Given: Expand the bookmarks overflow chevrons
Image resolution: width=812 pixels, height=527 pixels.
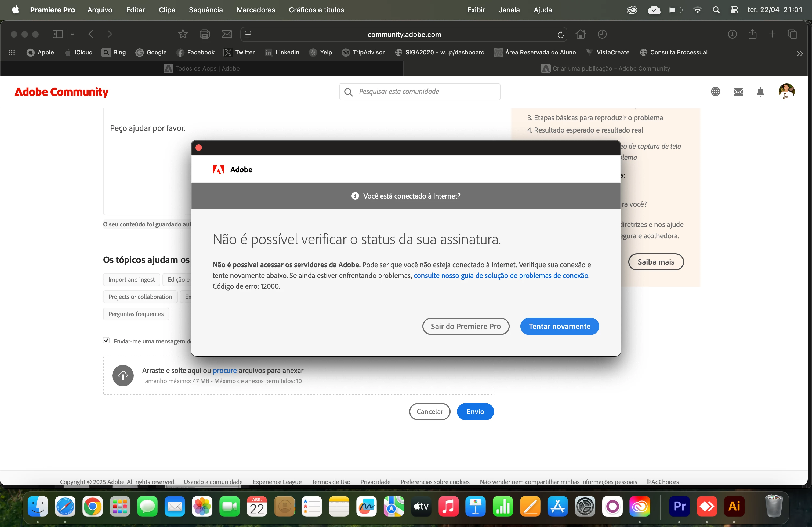Looking at the screenshot, I should click(799, 53).
